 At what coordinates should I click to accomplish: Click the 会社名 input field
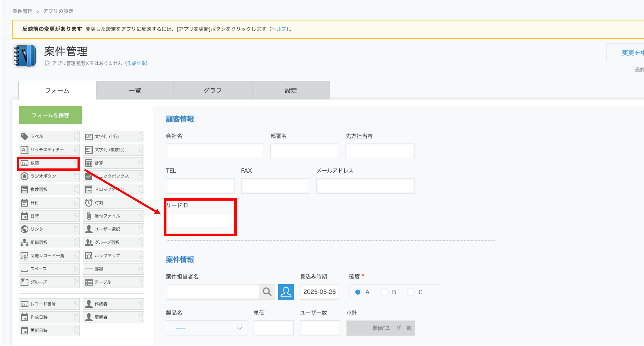tap(215, 151)
